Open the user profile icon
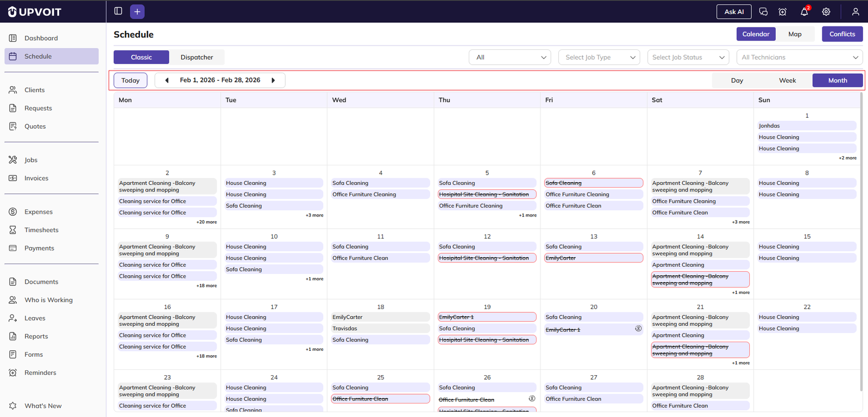This screenshot has height=417, width=868. coord(855,11)
